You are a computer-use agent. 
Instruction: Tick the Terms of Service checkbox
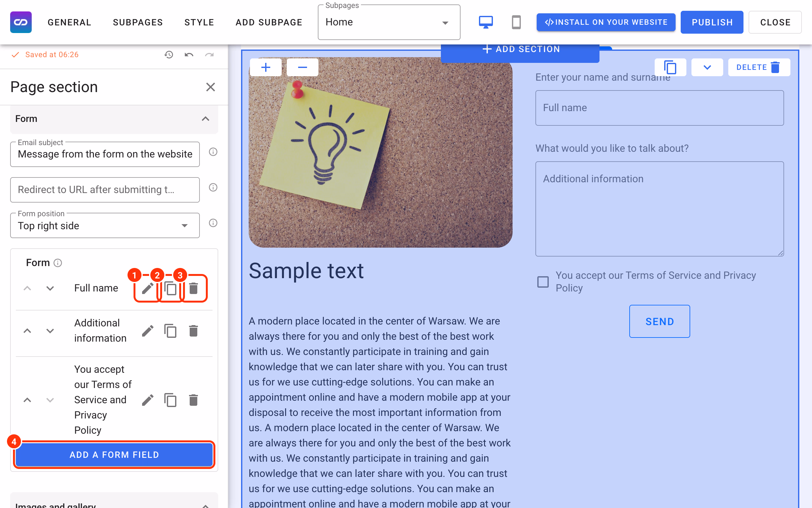[x=543, y=282]
